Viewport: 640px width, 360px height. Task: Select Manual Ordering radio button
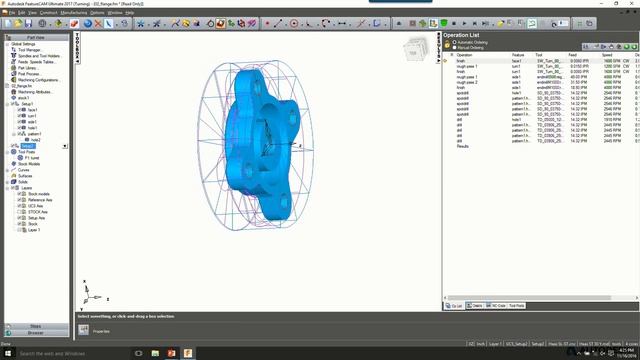[x=454, y=48]
